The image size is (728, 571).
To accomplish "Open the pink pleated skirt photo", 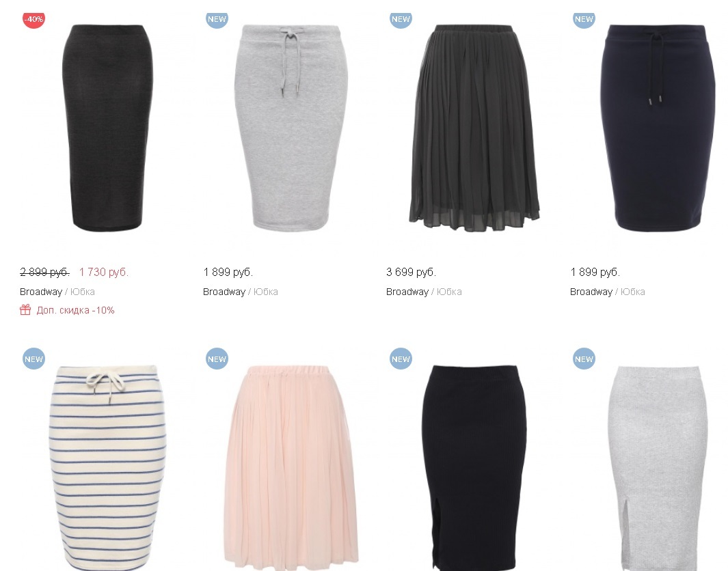I will click(x=291, y=468).
